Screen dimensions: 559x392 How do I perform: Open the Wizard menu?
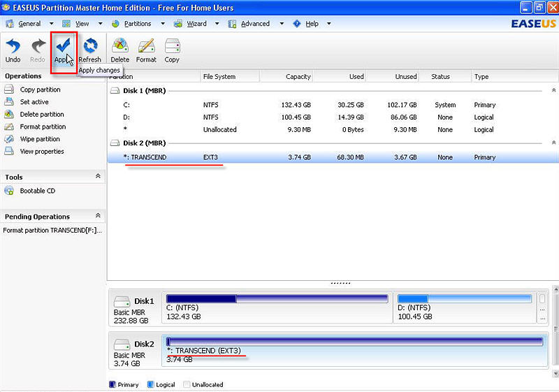197,24
